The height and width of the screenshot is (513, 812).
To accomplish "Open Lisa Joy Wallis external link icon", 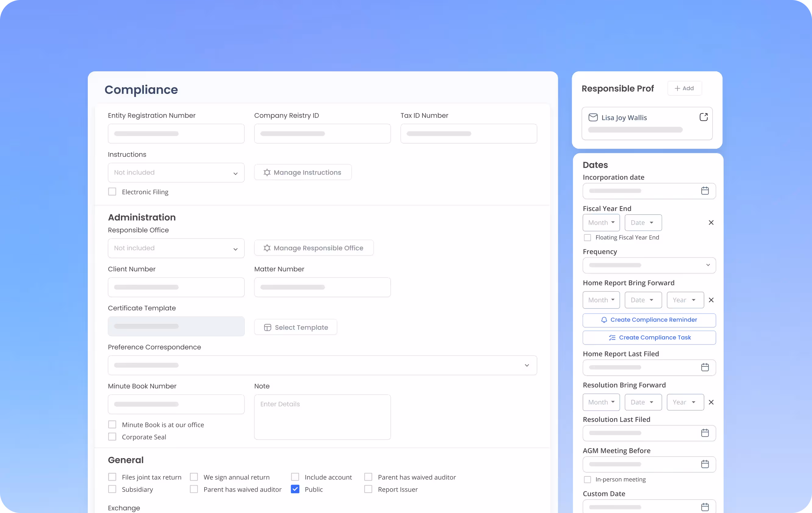I will (703, 117).
